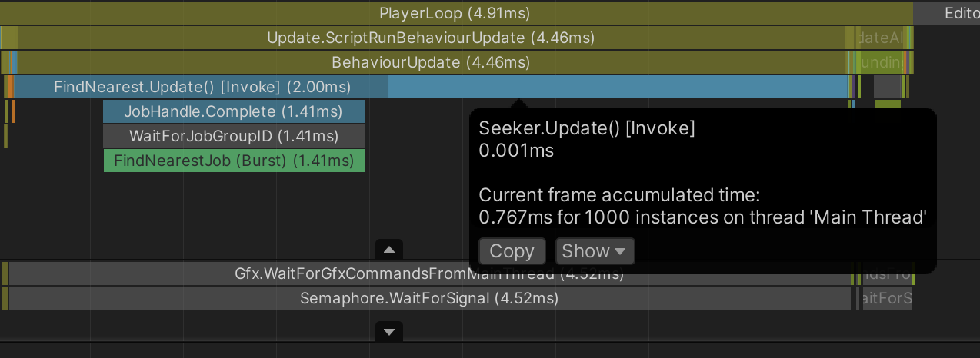Click the Seeker.Update() [Invoke] tooltip title
980x358 pixels.
tap(586, 128)
